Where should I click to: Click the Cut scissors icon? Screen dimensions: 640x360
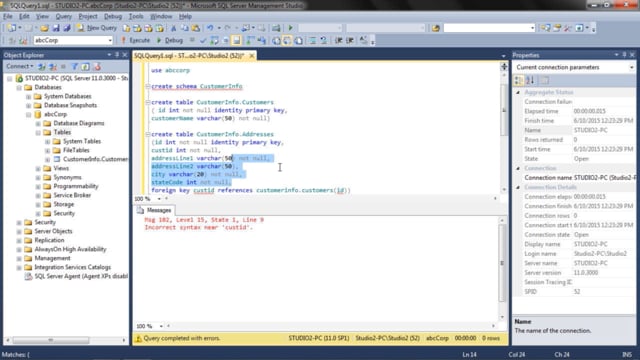[173, 28]
